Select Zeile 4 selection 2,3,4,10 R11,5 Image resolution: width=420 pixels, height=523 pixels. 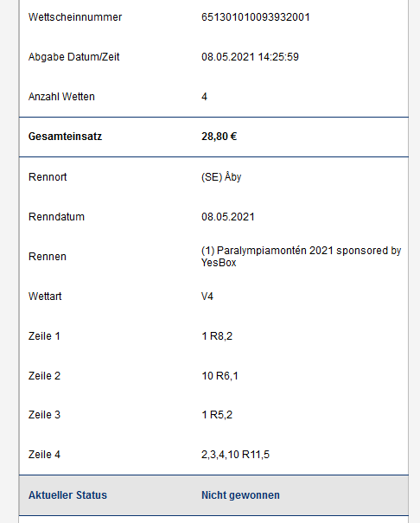click(x=235, y=455)
